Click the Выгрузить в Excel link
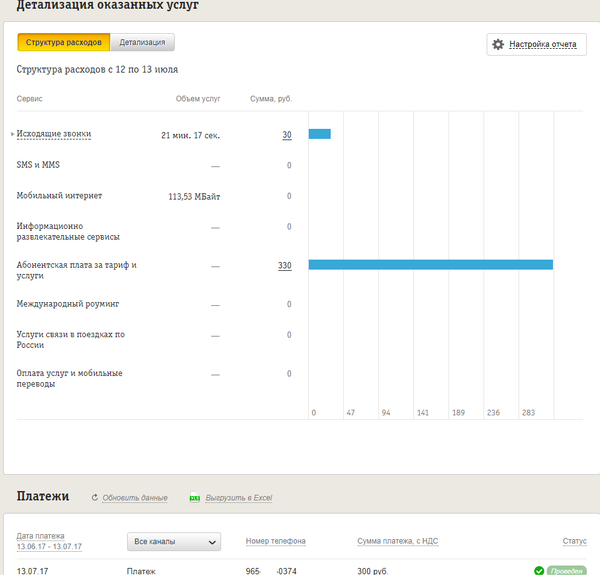 click(x=238, y=498)
